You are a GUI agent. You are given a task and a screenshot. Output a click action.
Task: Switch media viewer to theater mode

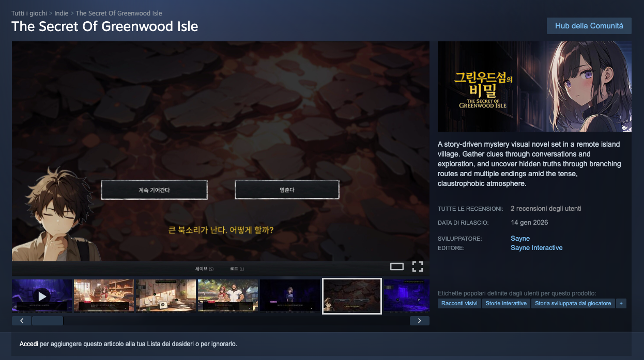(x=396, y=267)
